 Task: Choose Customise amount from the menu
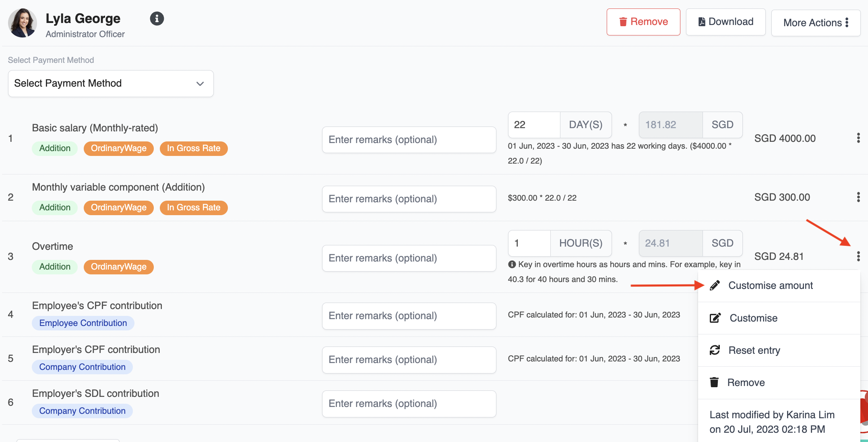[770, 286]
